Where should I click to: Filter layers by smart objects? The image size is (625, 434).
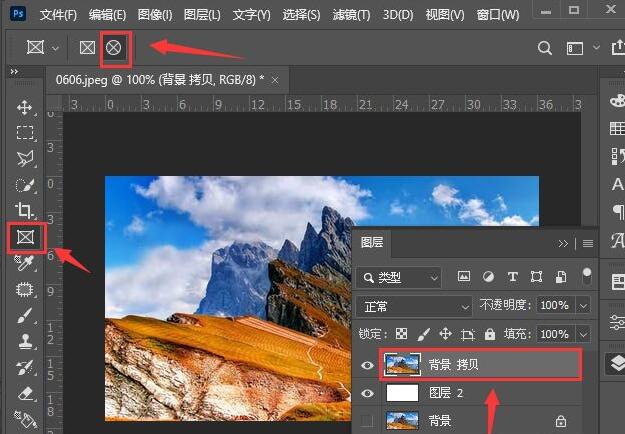point(561,276)
